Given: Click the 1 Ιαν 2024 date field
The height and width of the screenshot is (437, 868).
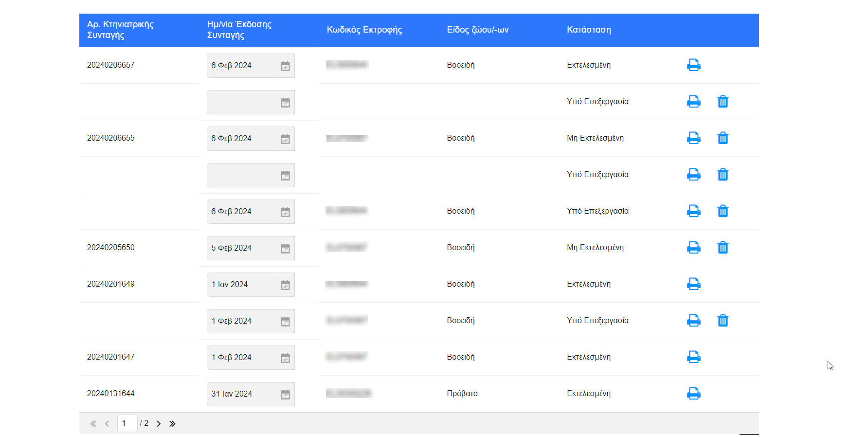Looking at the screenshot, I should pos(251,285).
